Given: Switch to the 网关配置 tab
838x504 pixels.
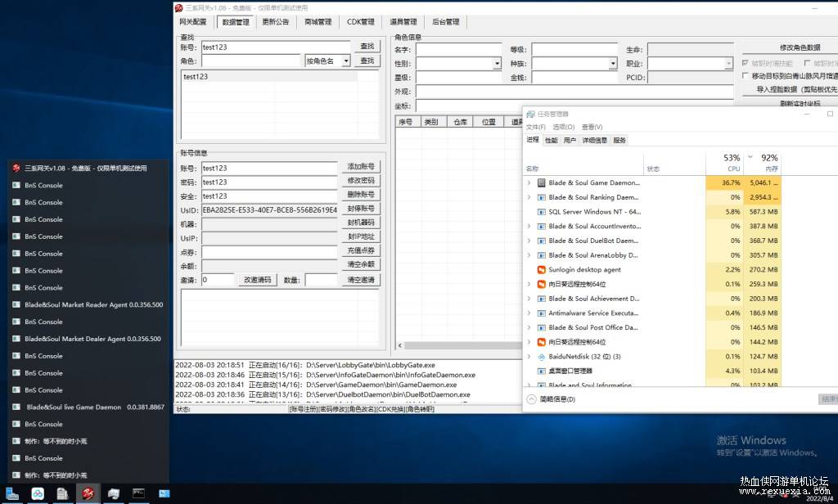Looking at the screenshot, I should [x=193, y=22].
